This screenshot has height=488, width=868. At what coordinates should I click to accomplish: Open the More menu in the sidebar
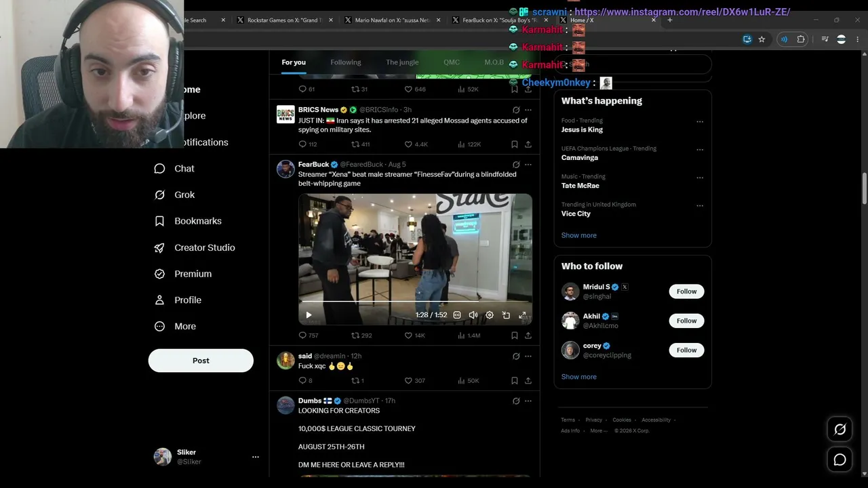175,327
